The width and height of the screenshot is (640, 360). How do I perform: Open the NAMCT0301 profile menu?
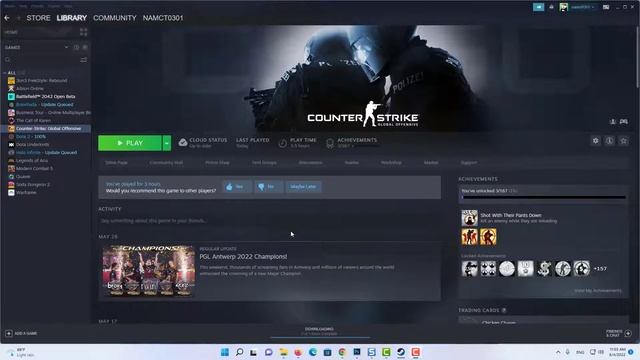(163, 18)
